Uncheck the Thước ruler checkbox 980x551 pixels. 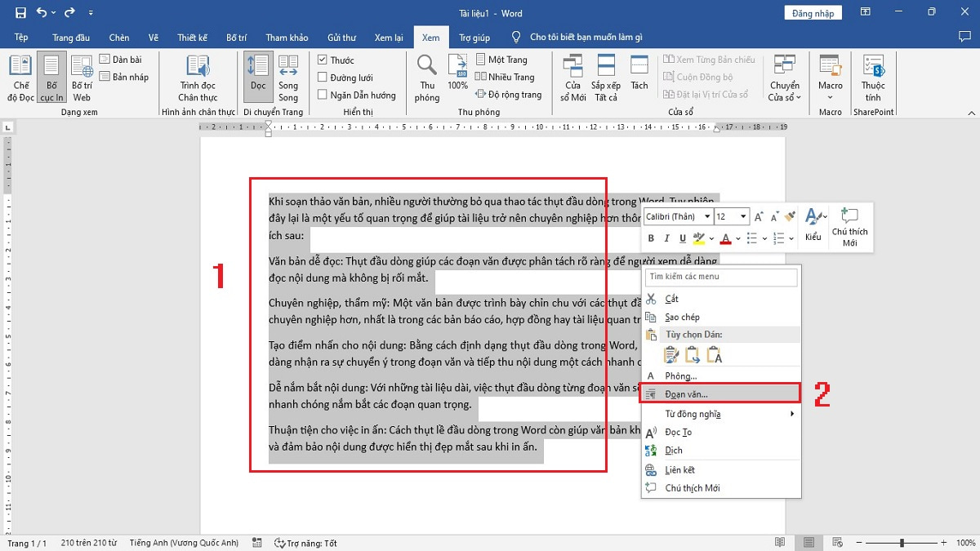[x=323, y=60]
